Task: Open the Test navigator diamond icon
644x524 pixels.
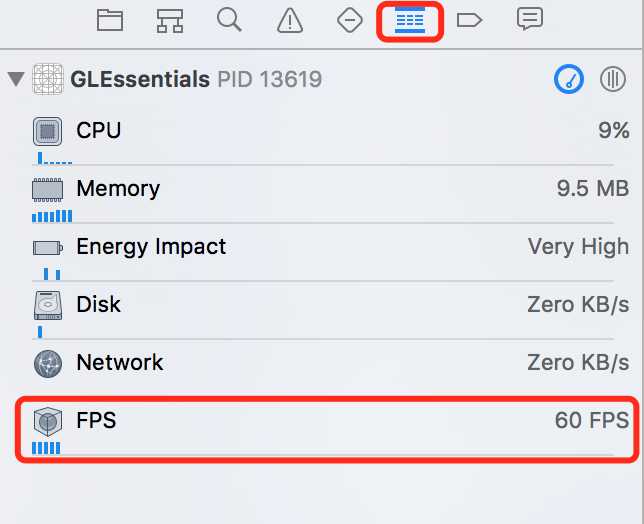Action: pos(350,20)
